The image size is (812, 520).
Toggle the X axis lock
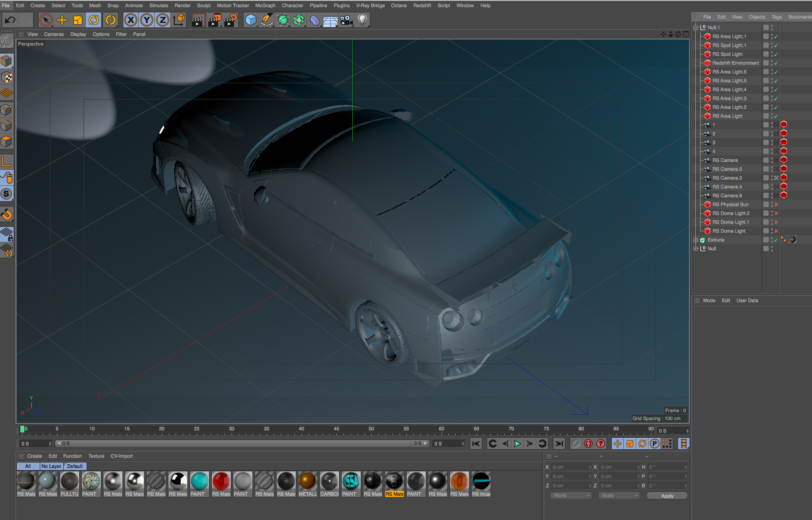[x=130, y=20]
